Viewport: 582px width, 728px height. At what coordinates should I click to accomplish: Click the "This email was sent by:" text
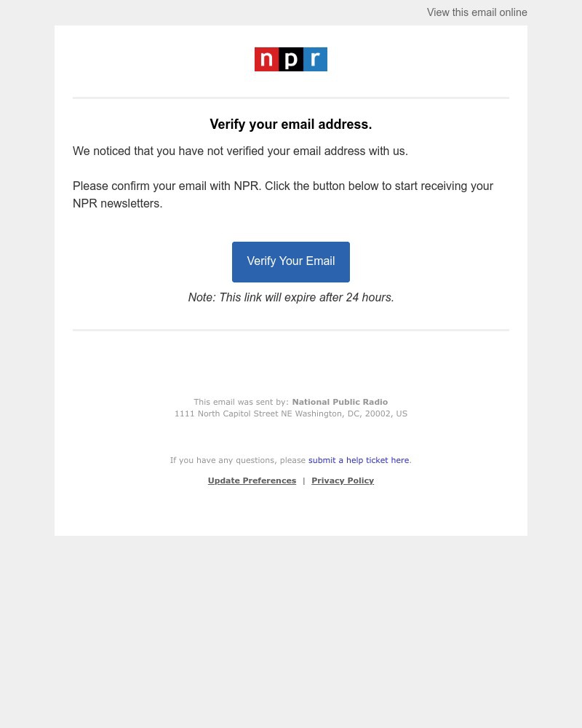tap(241, 402)
